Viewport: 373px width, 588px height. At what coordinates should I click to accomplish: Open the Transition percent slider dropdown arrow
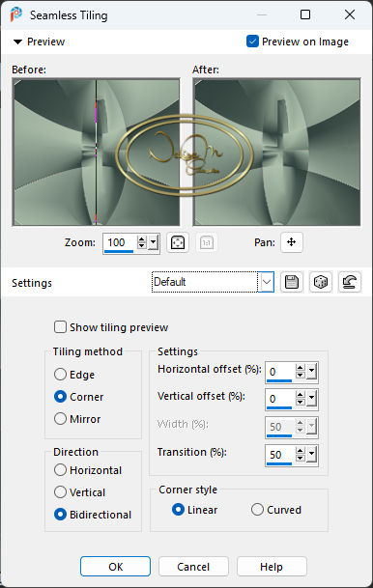312,455
